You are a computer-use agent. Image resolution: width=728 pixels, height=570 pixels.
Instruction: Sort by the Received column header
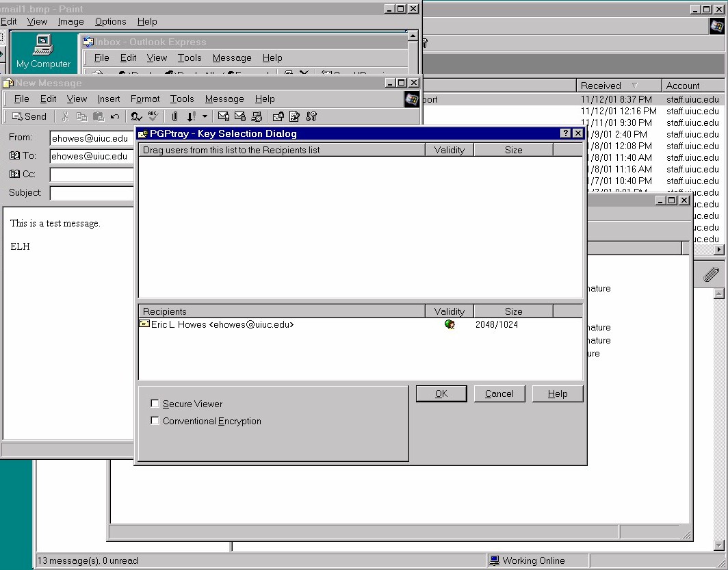[619, 86]
